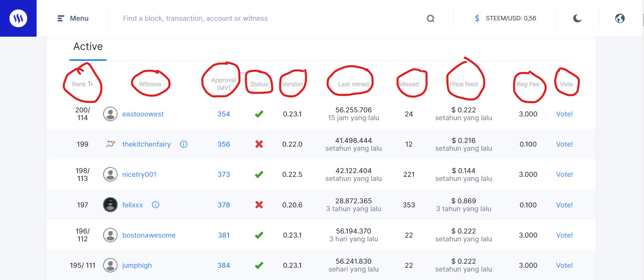This screenshot has width=644, height=280.
Task: Click Vote! for jumphigh
Action: pos(564,265)
